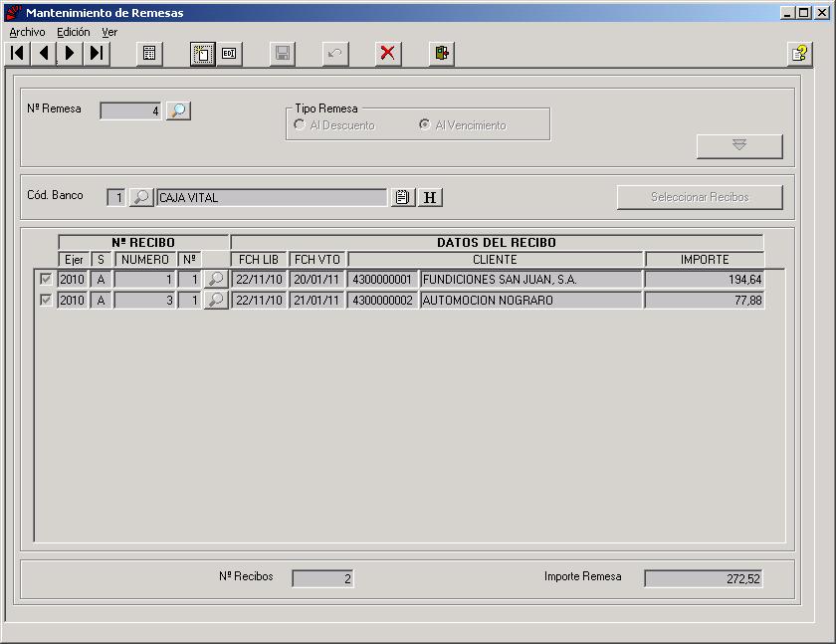Screen dimensions: 836x644
Task: Click the notes icon next to CAJA VITAL
Action: pyautogui.click(x=403, y=197)
